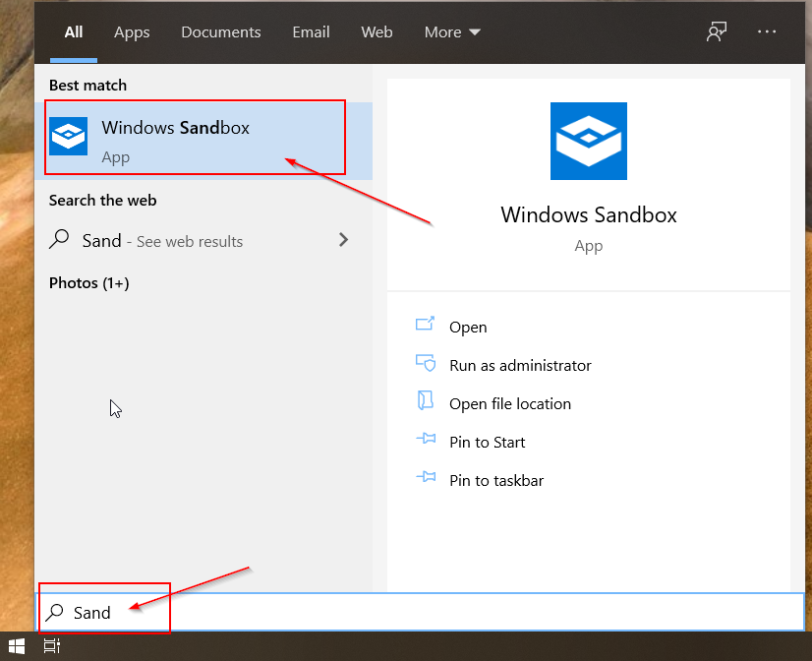The width and height of the screenshot is (812, 661).
Task: Click the Windows Sandbox icon in results list
Action: [x=69, y=137]
